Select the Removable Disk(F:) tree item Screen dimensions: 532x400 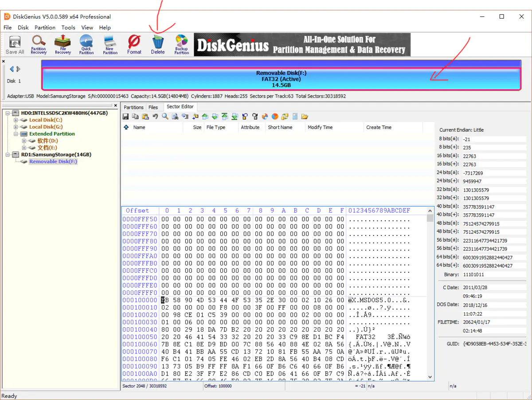[x=53, y=161]
